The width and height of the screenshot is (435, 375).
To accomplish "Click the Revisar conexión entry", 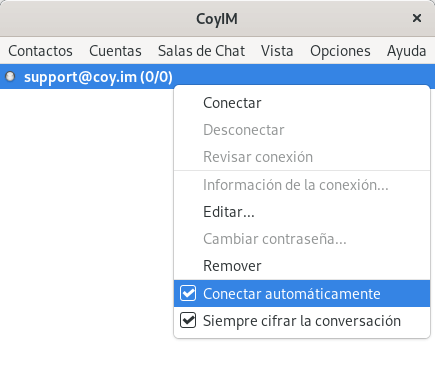I will [302, 157].
